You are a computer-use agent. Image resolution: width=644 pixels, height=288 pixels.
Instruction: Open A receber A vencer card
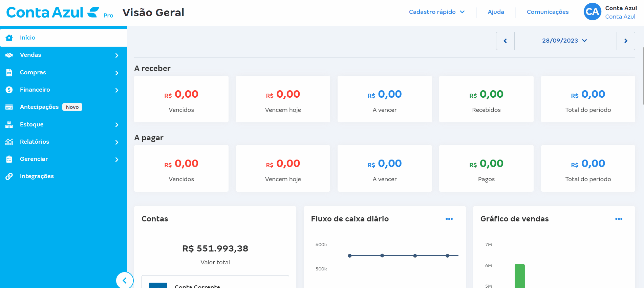click(x=385, y=99)
